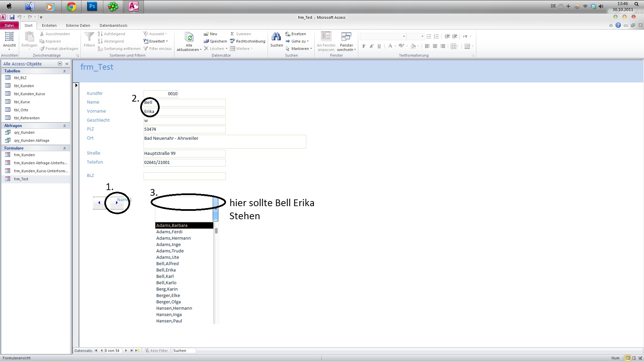
Task: Toggle Filter ein/aus
Action: coord(157,49)
